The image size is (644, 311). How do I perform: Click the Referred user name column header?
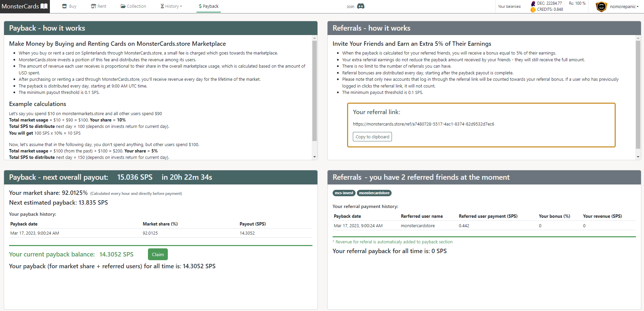pyautogui.click(x=422, y=216)
